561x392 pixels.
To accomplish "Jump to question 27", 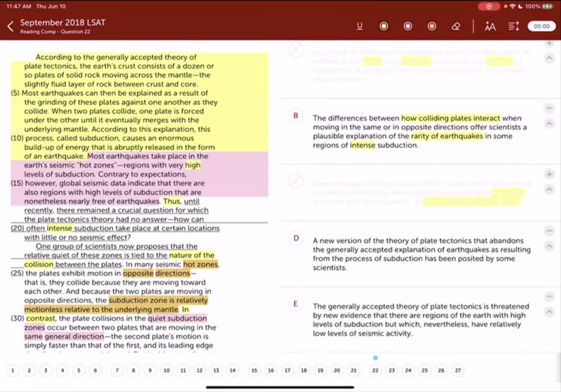I will 458,370.
